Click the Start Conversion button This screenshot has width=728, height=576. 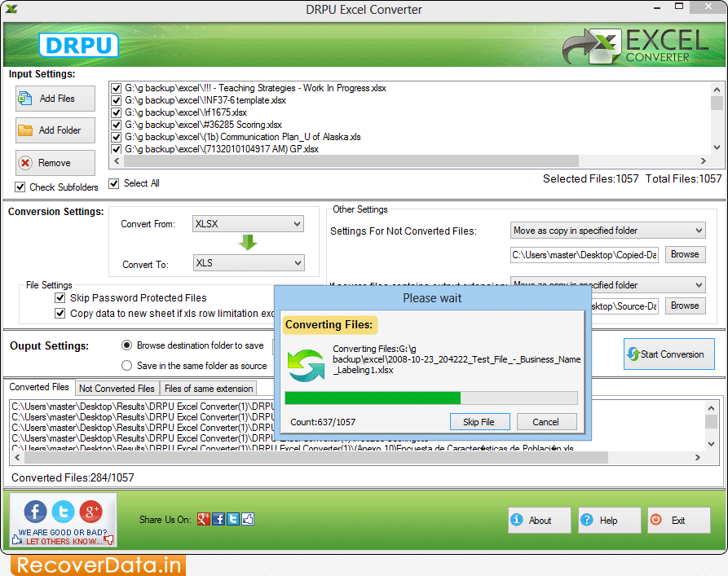pos(668,354)
